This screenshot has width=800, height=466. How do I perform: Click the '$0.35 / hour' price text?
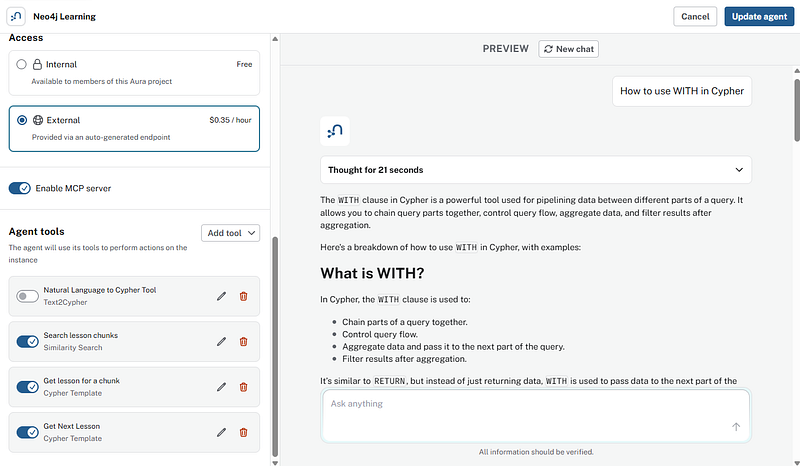click(x=230, y=120)
